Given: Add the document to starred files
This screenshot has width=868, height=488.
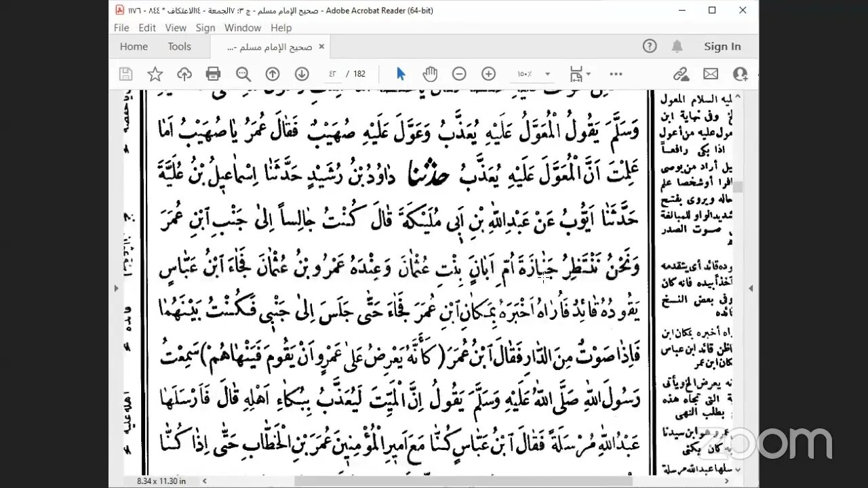Looking at the screenshot, I should pos(155,74).
